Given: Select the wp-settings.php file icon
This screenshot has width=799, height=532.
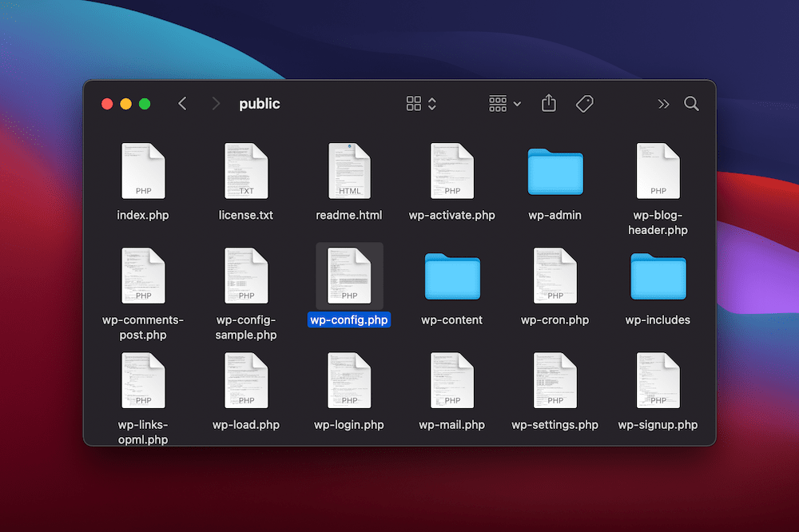Looking at the screenshot, I should point(555,381).
